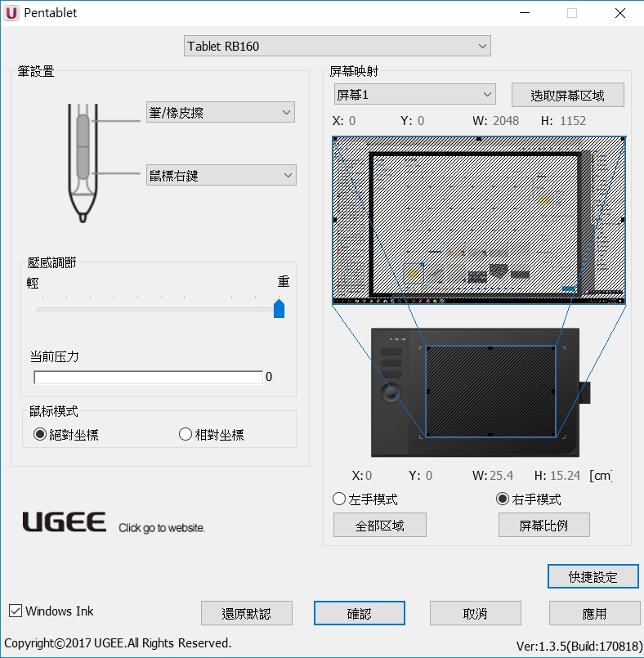Click the round dial on tablet image

[x=390, y=392]
